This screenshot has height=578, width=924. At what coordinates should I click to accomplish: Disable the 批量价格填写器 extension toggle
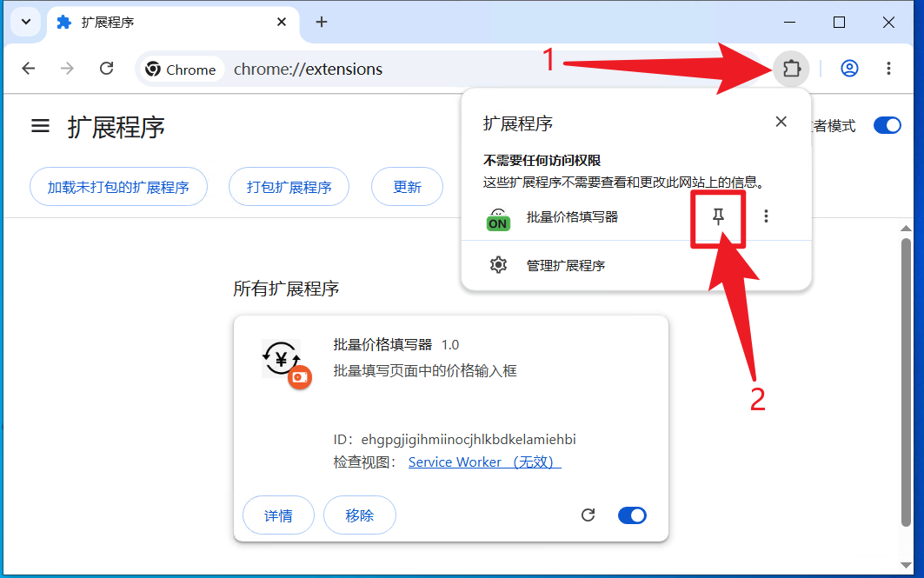tap(632, 515)
